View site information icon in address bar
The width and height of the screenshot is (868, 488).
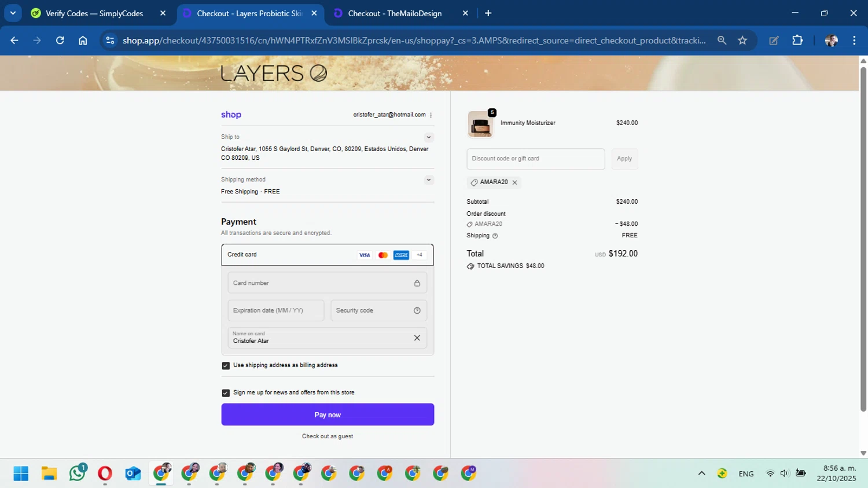pos(110,41)
